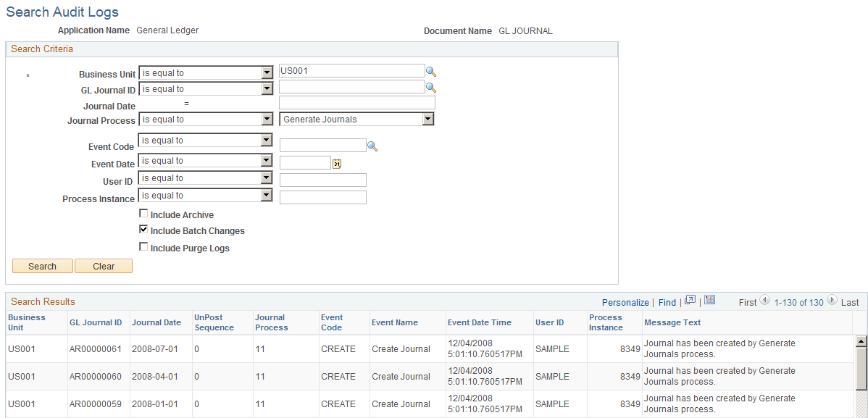Click inside the Journal Date field
868x418 pixels.
pos(356,102)
